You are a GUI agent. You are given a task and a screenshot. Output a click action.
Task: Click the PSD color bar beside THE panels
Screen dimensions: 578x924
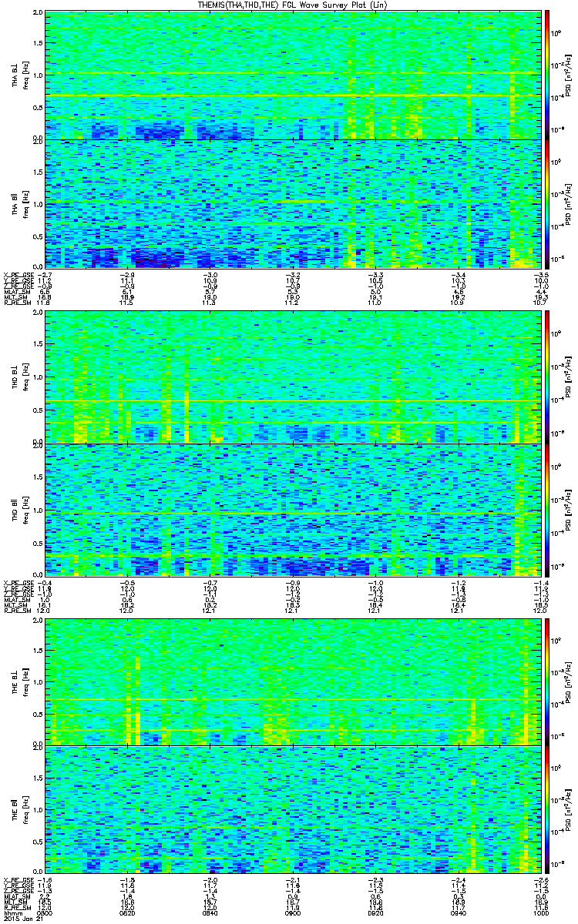[547, 745]
